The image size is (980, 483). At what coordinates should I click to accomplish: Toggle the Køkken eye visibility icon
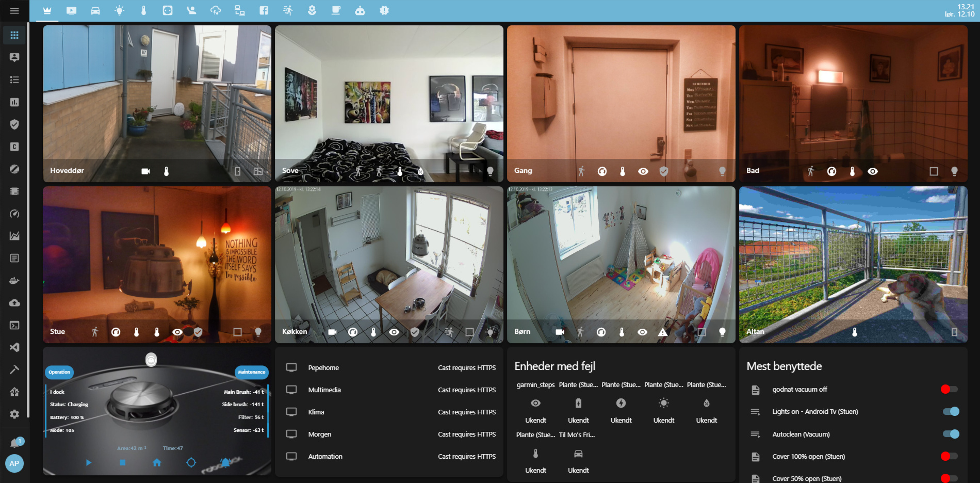(394, 332)
